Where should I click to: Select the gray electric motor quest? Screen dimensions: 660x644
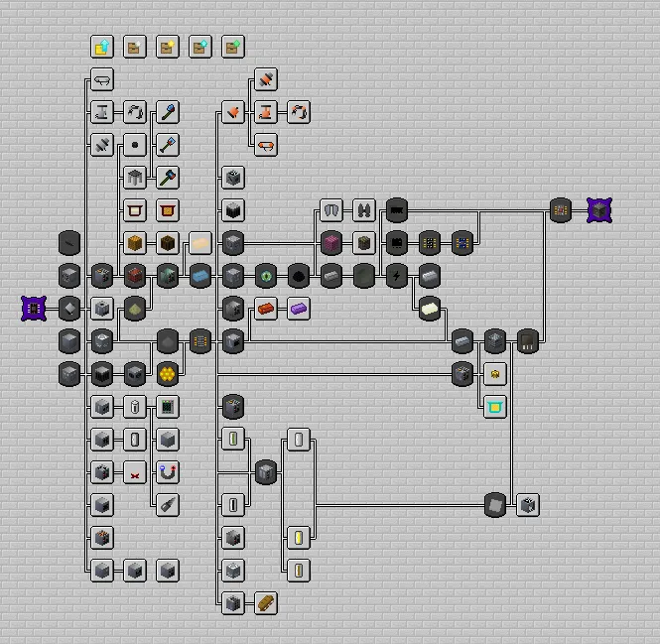tap(102, 145)
